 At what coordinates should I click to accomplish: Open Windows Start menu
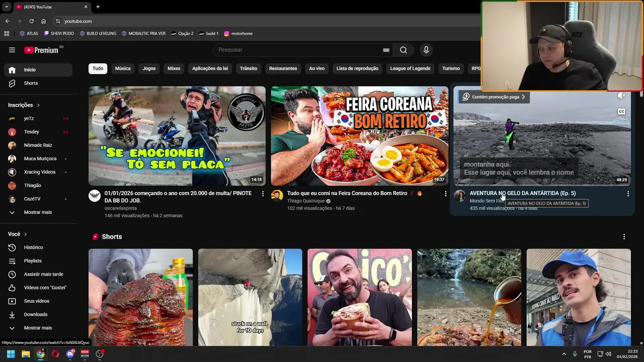[11, 354]
